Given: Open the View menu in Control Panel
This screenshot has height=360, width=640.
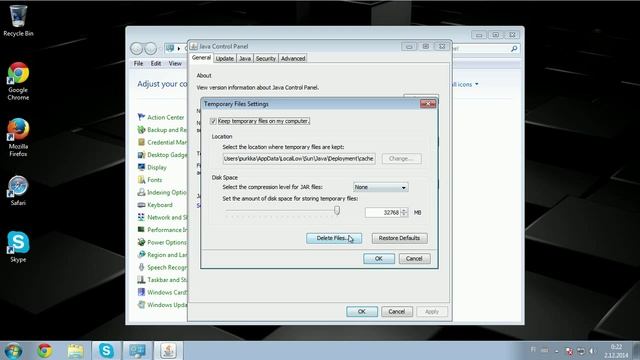Looking at the screenshot, I should pyautogui.click(x=175, y=64).
